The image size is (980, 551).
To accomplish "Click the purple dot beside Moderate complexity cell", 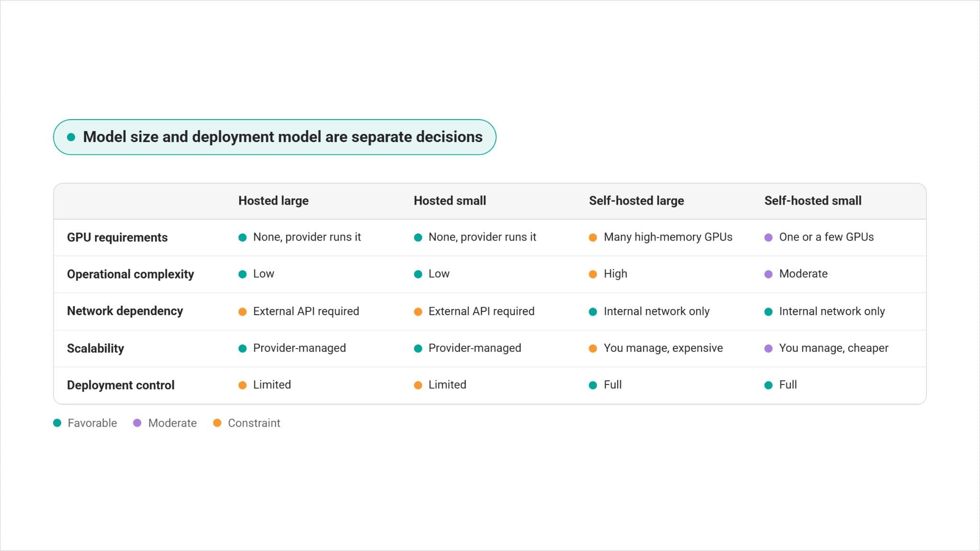I will [x=768, y=275].
